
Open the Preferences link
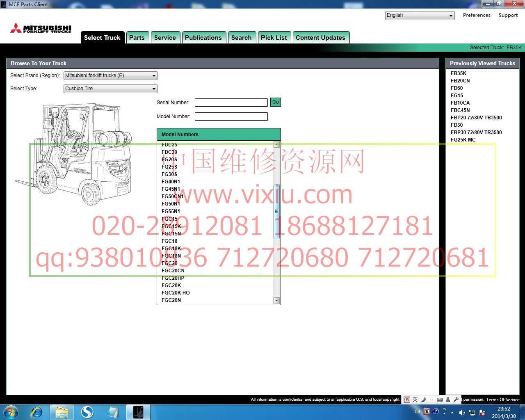click(x=477, y=15)
